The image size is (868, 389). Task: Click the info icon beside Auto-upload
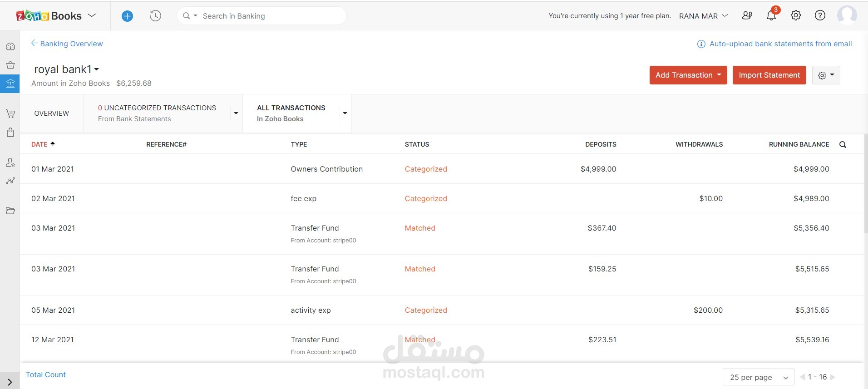(x=701, y=44)
